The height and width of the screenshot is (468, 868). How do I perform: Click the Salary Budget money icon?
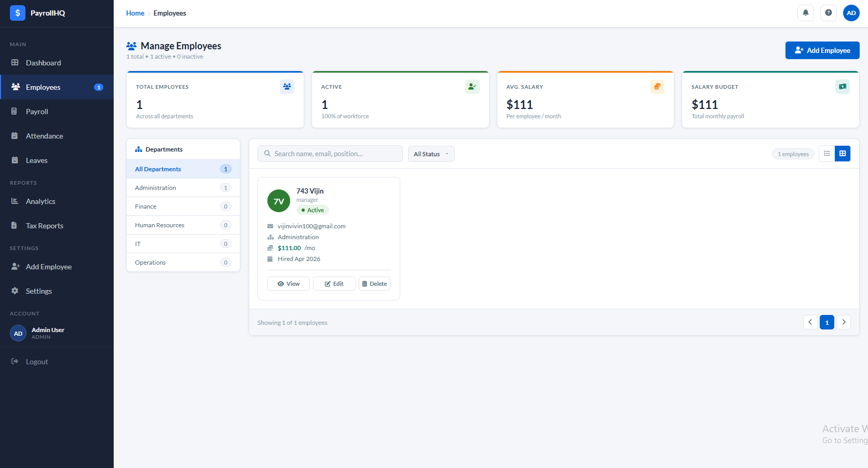click(842, 87)
